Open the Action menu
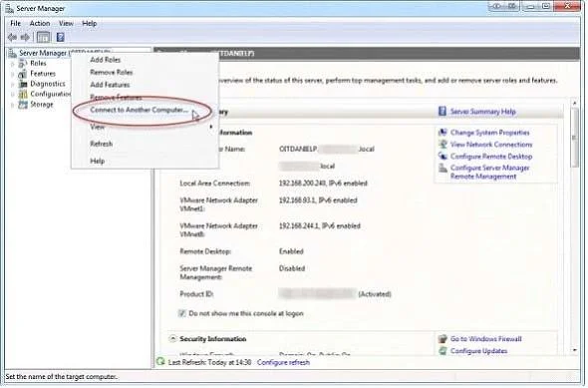 coord(40,23)
